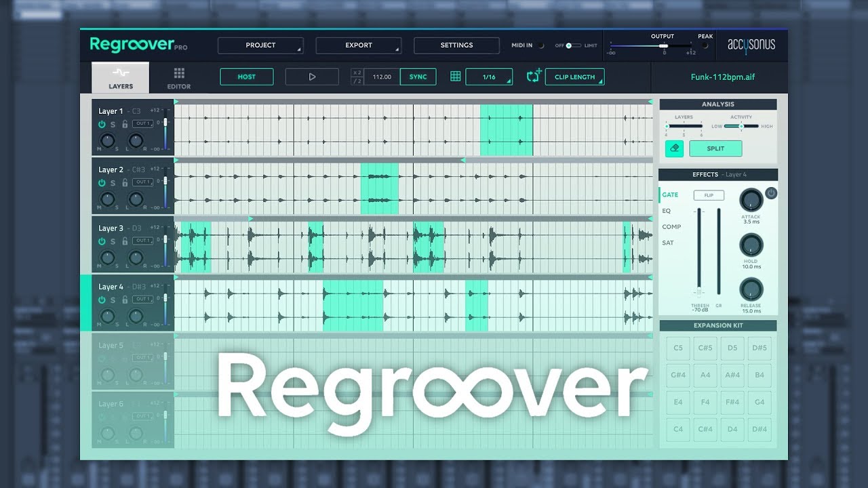Click the Layer 4 left/right pan knob
This screenshot has width=868, height=488.
click(x=136, y=316)
